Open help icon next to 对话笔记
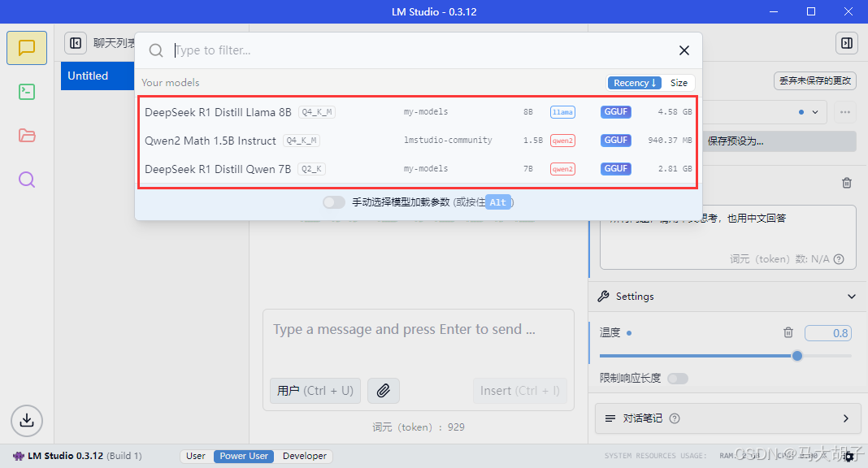The width and height of the screenshot is (868, 468). (x=675, y=418)
